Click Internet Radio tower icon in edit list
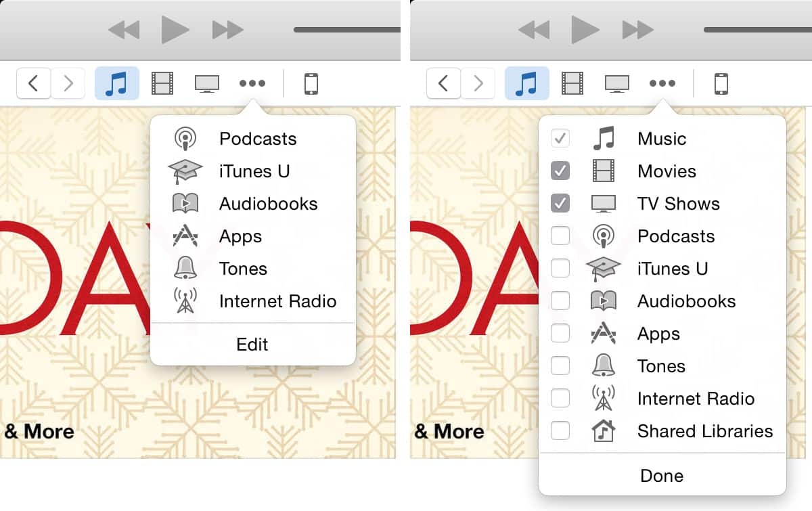812x511 pixels. tap(604, 399)
